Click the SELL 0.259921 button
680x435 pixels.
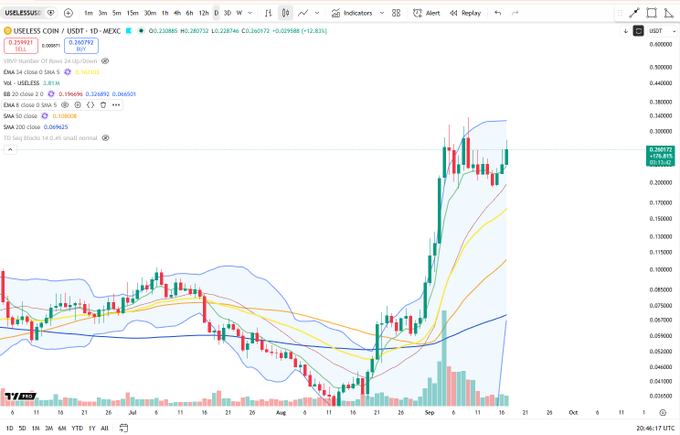[x=21, y=45]
